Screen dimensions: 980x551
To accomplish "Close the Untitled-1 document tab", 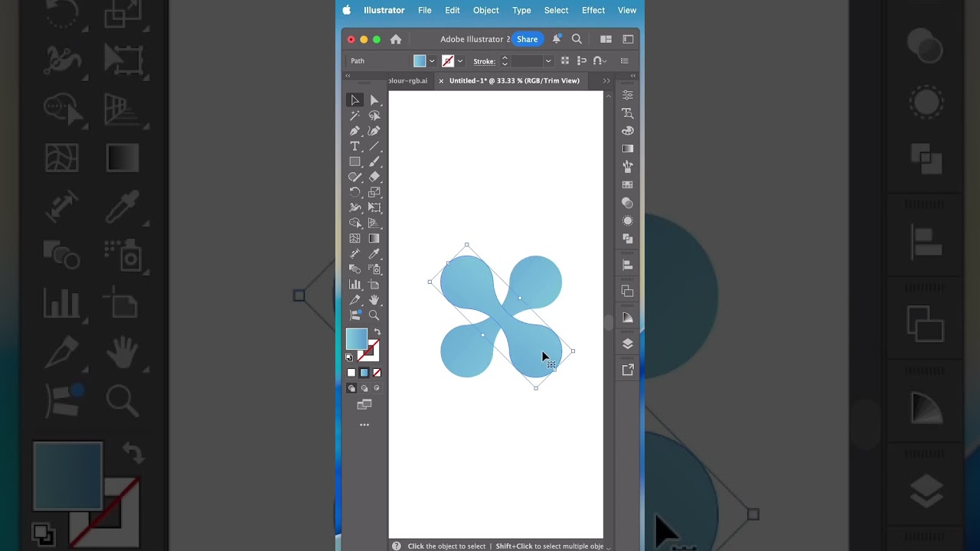I will pyautogui.click(x=441, y=80).
